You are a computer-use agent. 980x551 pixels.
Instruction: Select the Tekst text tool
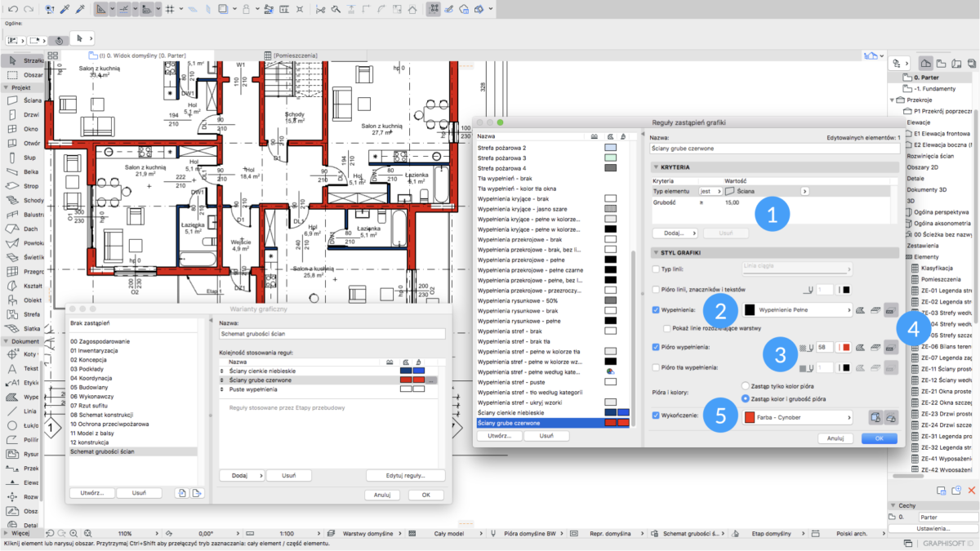[22, 369]
